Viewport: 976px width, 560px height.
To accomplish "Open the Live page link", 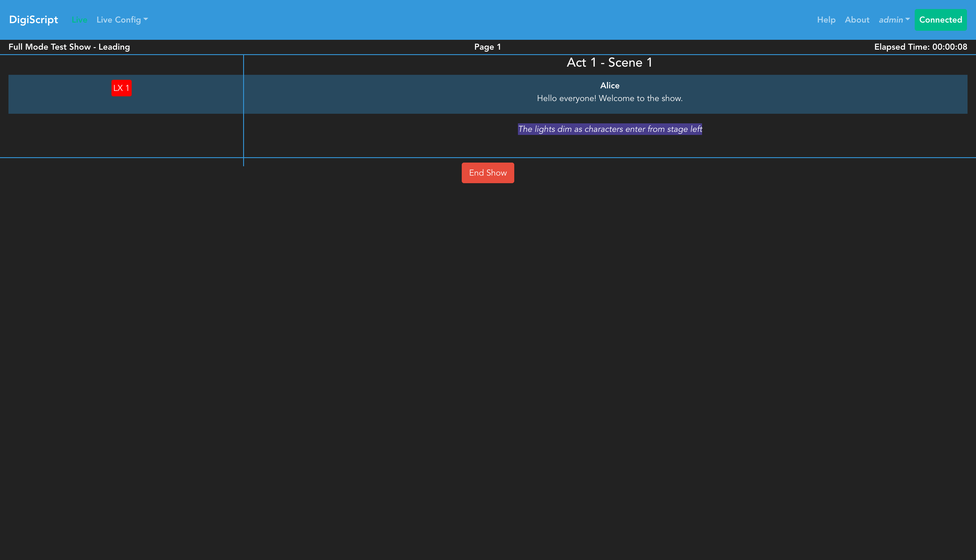I will (79, 20).
